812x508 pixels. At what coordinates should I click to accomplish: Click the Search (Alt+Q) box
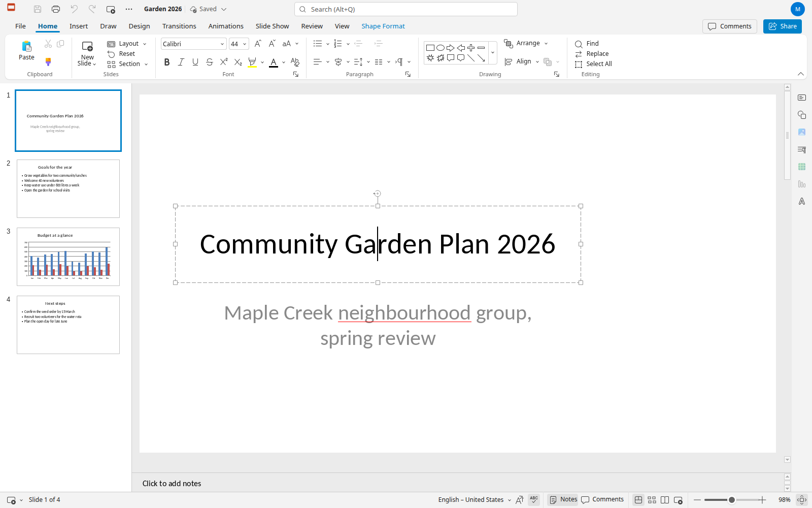click(406, 9)
